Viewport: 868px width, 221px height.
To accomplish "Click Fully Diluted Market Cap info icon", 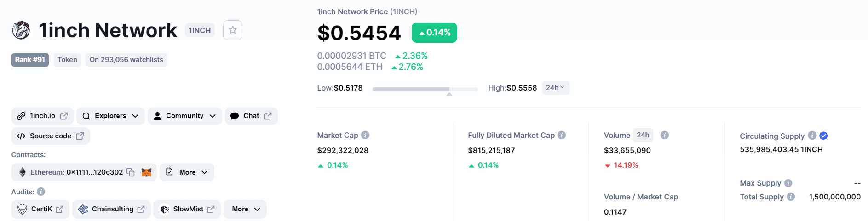I will [562, 135].
